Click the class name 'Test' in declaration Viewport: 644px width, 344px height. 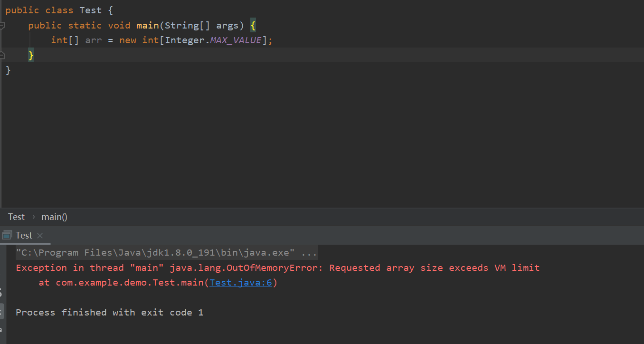91,10
